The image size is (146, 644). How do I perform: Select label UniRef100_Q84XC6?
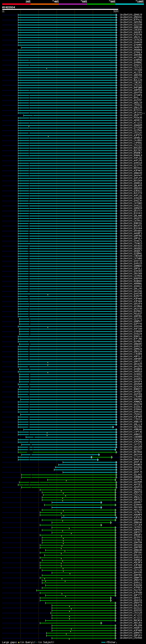[x=131, y=600]
